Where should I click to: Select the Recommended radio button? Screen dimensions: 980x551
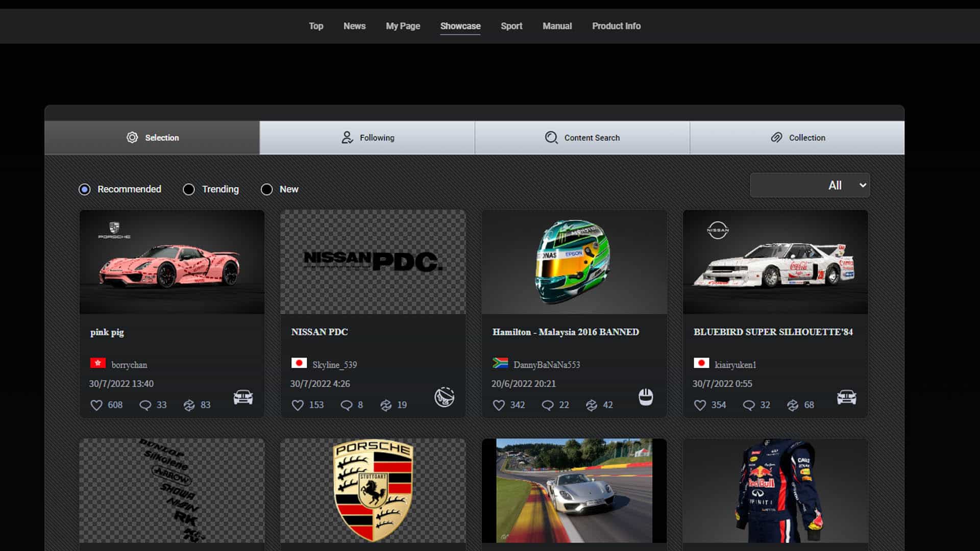coord(84,189)
